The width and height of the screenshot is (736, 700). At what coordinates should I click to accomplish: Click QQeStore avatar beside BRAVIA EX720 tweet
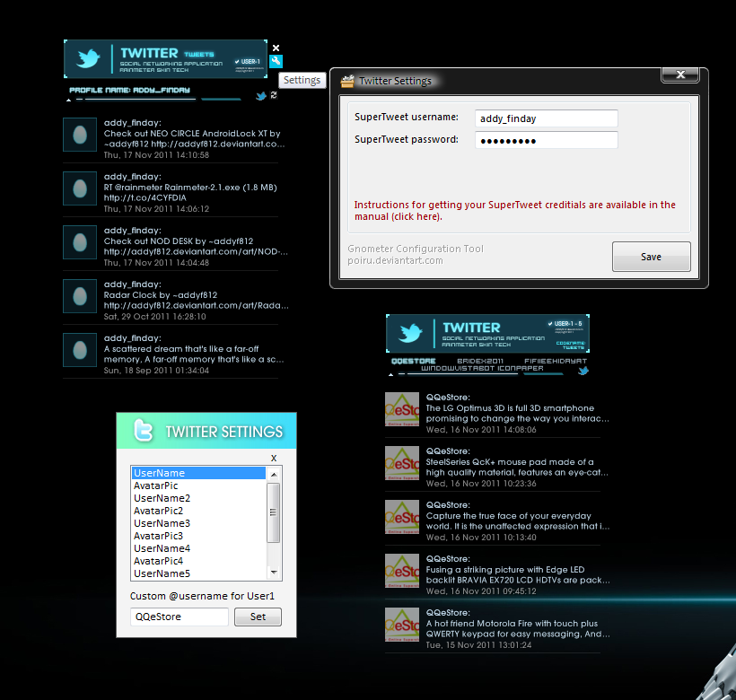(x=402, y=571)
